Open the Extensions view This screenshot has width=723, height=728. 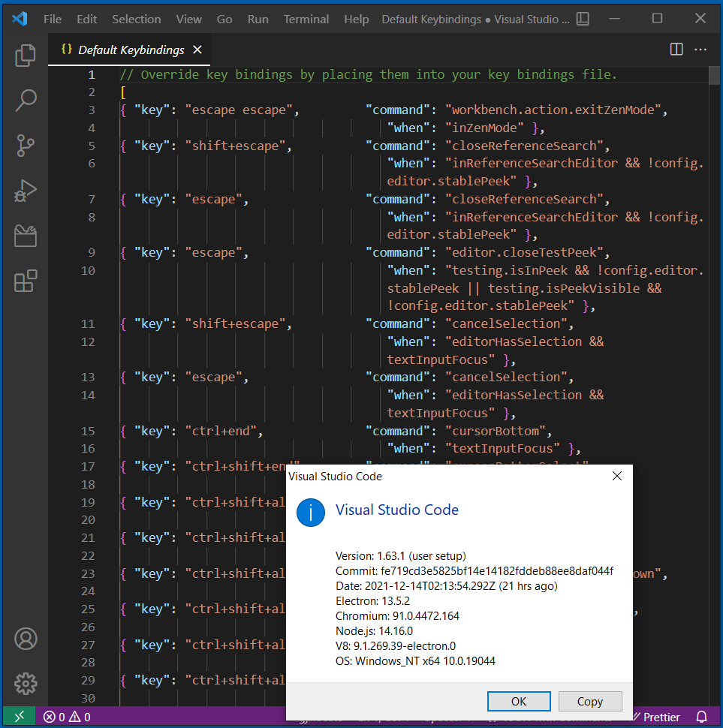coord(26,280)
